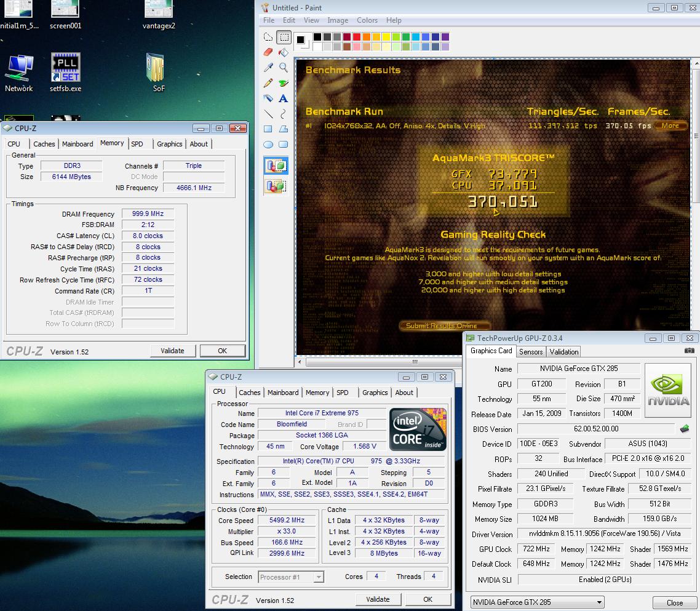Choose the Ellipse shape tool
This screenshot has height=611, width=700.
click(268, 144)
